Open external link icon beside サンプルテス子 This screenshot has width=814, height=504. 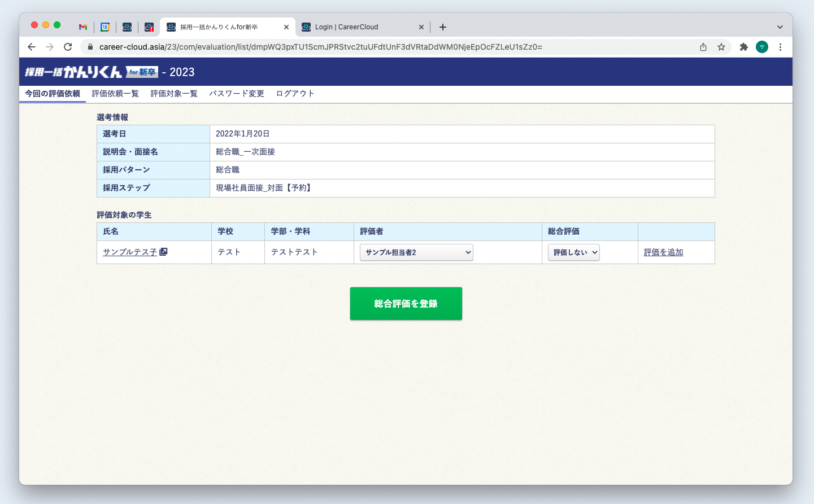(x=164, y=252)
